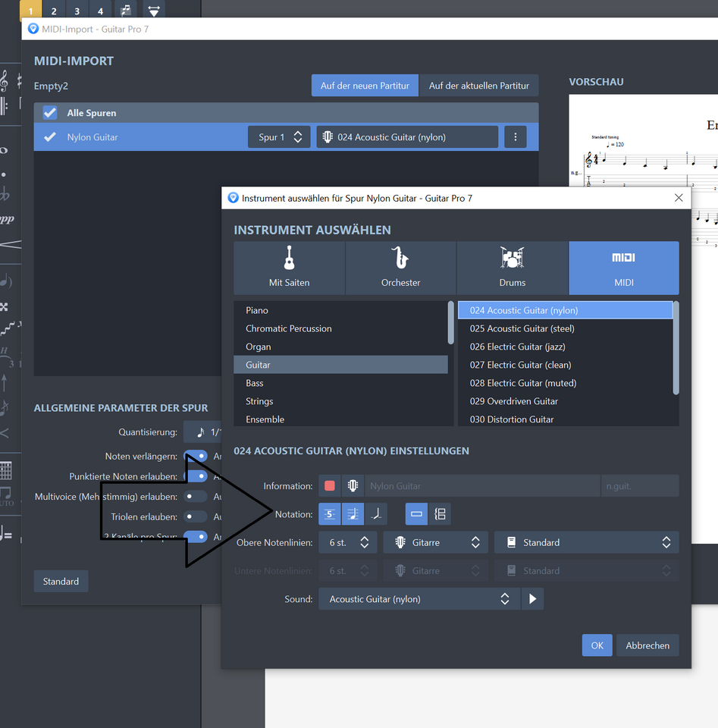Select voice 1 tab in main toolbar
The width and height of the screenshot is (718, 728).
coord(30,10)
